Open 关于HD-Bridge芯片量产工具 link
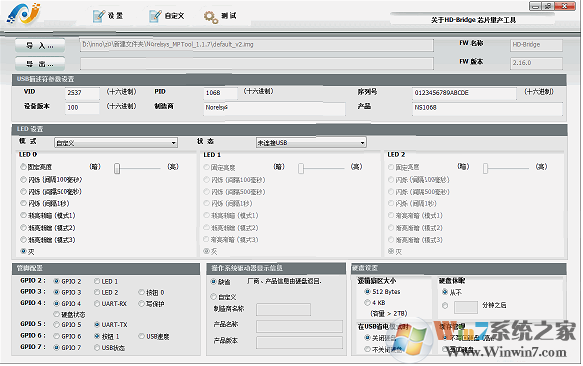583x366 pixels. [x=473, y=20]
